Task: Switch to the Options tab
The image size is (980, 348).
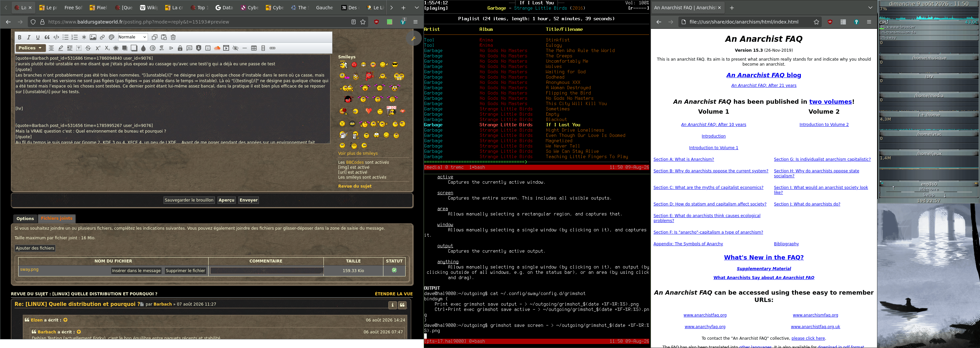Action: pos(25,218)
